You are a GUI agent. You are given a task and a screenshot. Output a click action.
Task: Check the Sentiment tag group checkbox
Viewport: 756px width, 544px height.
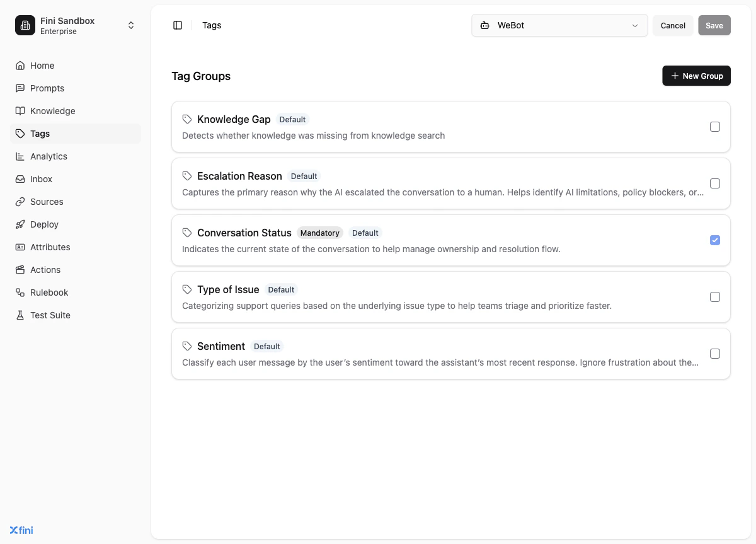click(714, 353)
